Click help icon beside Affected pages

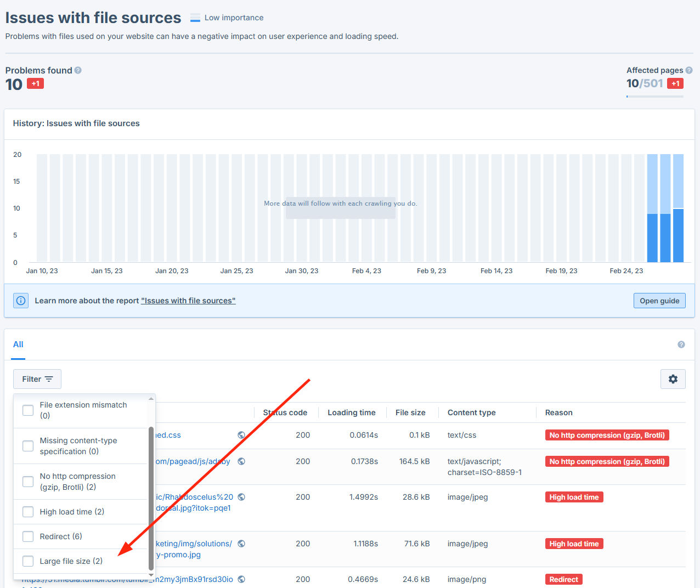click(689, 70)
